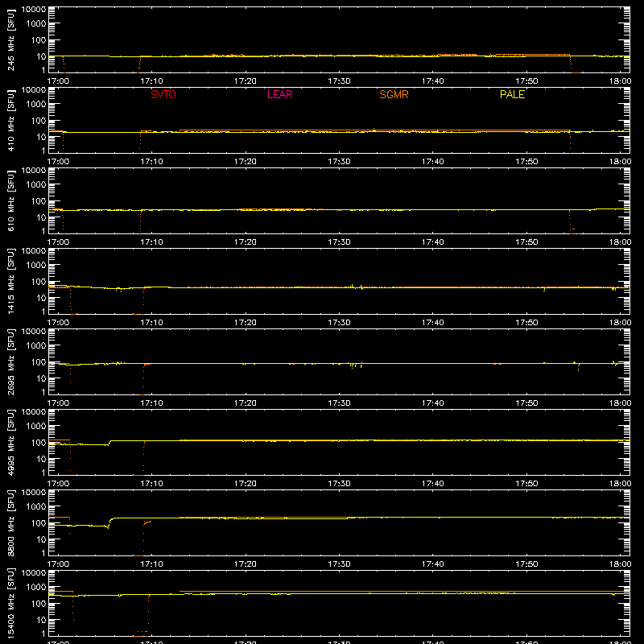Click the 17:10 label under the 245 MHz plot
Viewport: 644px width, 644px height.
(x=151, y=81)
